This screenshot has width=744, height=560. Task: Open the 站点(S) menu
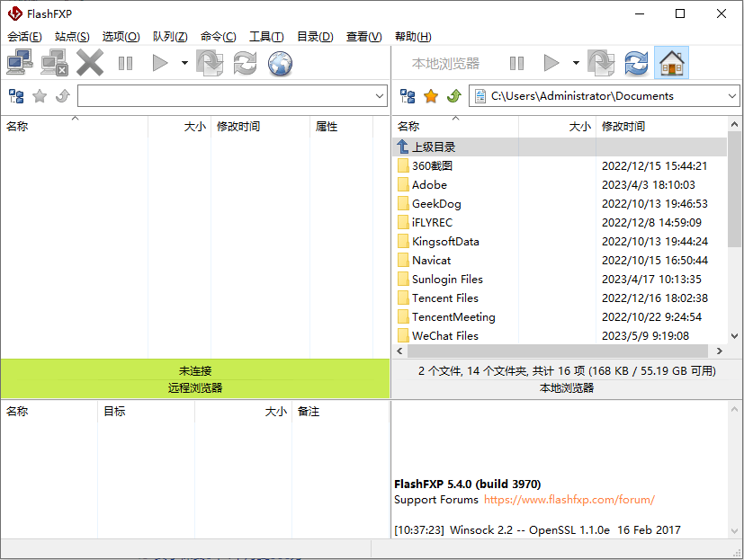(72, 37)
